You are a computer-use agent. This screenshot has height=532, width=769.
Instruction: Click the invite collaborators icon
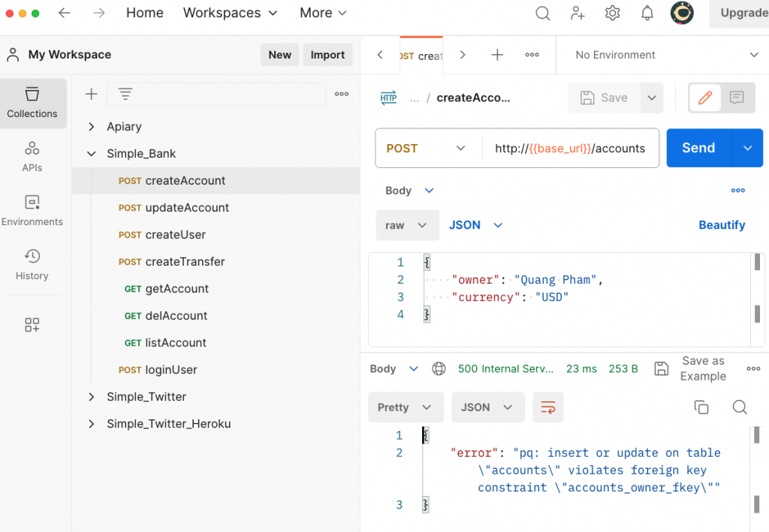click(578, 13)
